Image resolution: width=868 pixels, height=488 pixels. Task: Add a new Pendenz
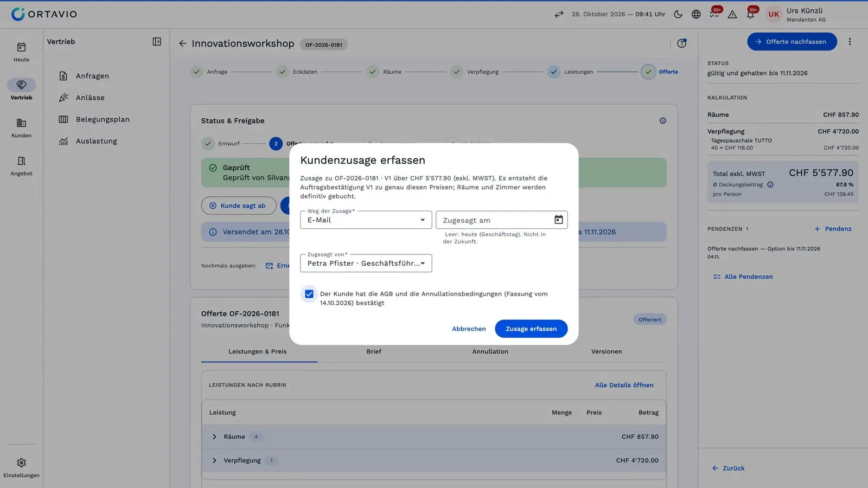tap(833, 229)
